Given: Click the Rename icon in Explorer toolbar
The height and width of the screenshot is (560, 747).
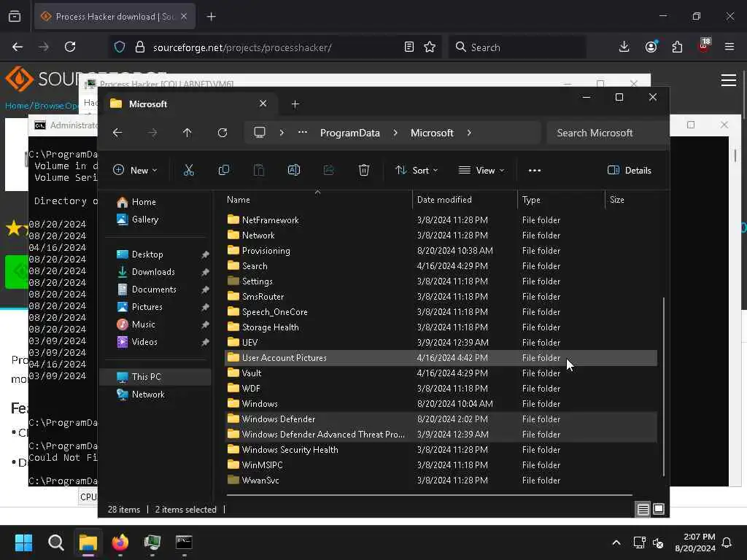Looking at the screenshot, I should click(x=294, y=170).
